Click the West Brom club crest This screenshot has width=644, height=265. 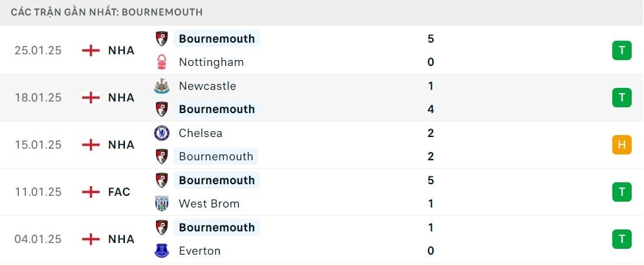[x=162, y=204]
